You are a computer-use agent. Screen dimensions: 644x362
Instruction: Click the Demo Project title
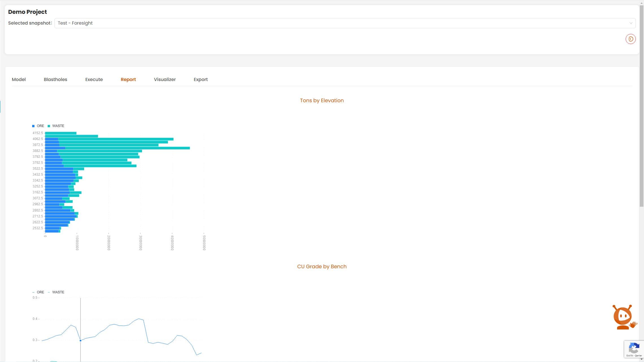click(27, 12)
